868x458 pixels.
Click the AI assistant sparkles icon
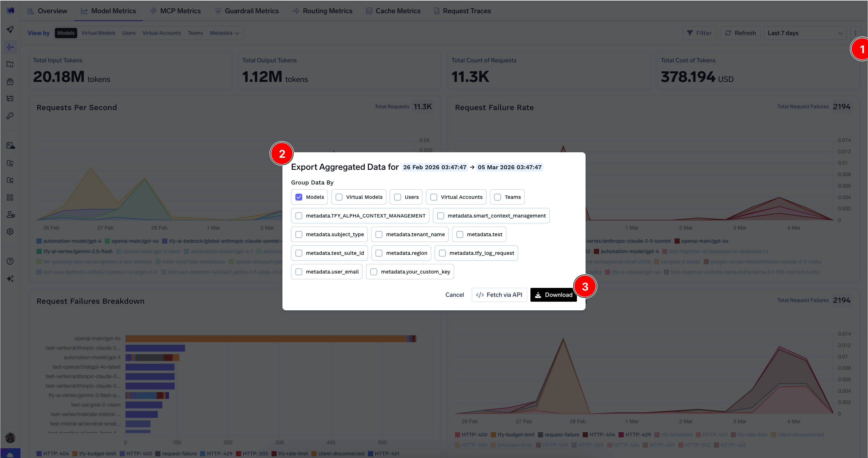(x=10, y=278)
